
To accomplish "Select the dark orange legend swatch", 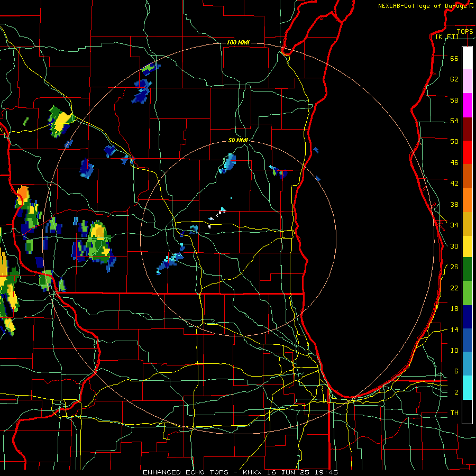I will 467,176.
